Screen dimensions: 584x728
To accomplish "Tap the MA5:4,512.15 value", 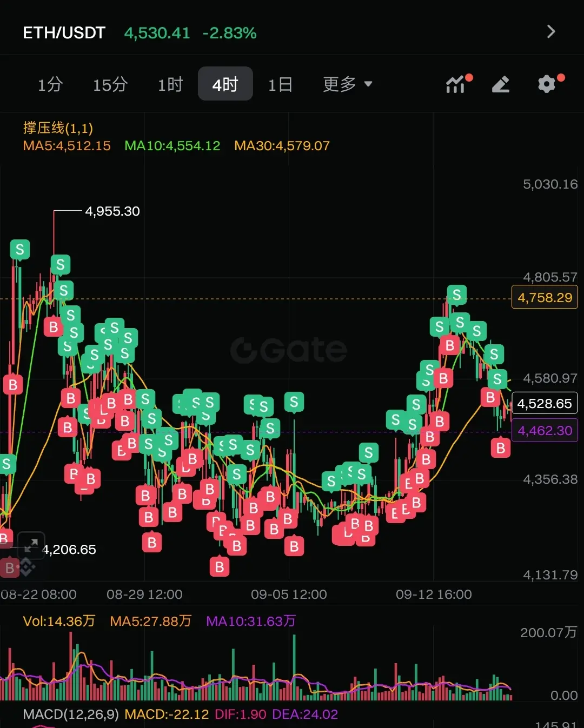I will [67, 146].
